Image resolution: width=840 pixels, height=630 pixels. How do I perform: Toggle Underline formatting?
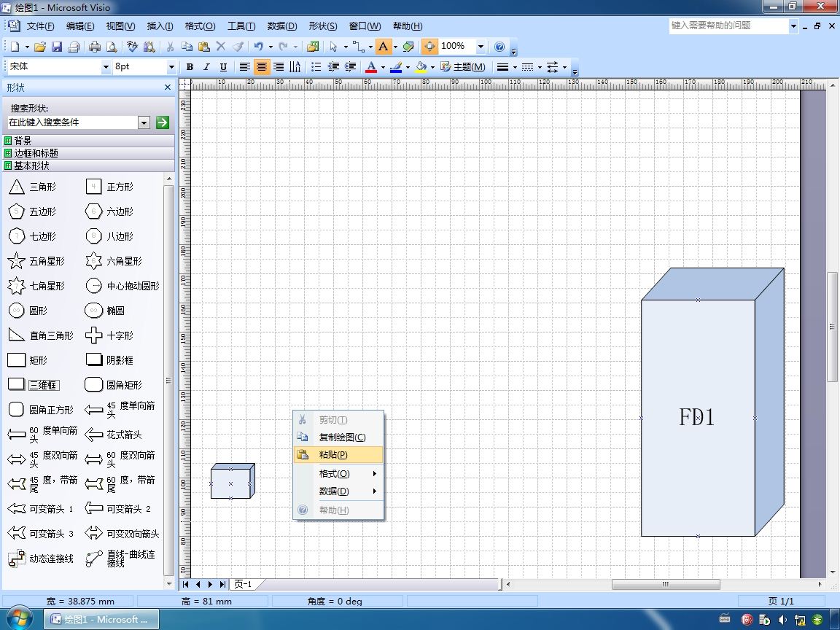point(223,67)
